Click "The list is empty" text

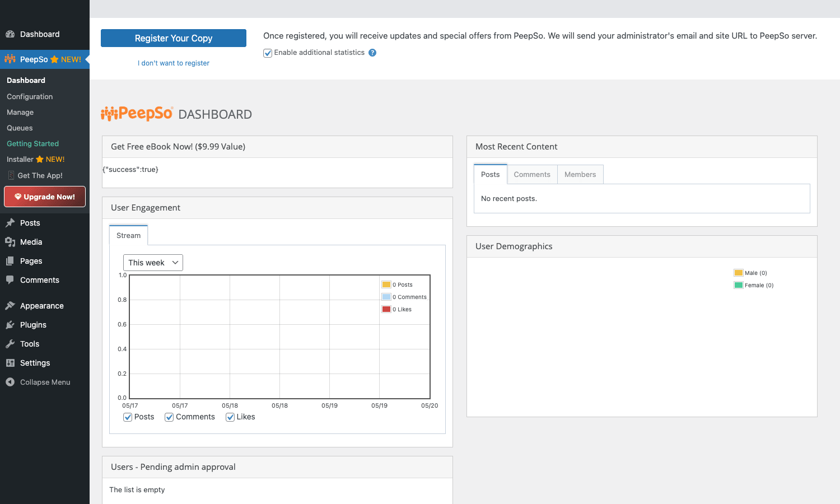point(137,489)
